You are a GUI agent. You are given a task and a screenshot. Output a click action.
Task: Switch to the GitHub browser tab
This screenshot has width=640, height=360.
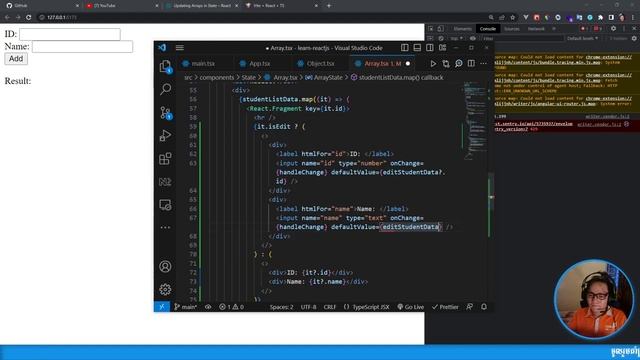(41, 6)
